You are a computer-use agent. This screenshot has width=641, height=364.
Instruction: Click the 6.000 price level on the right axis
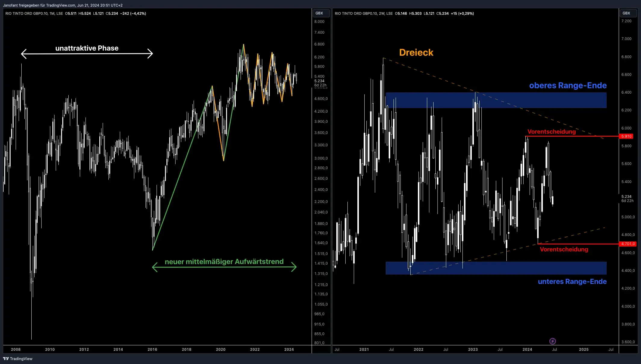tap(626, 128)
